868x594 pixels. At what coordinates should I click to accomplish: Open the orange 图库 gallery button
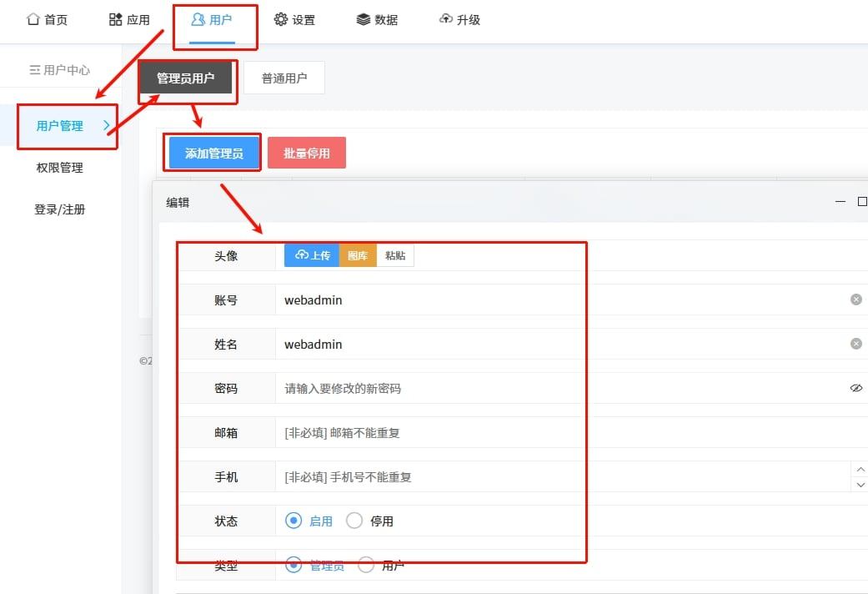tap(358, 255)
